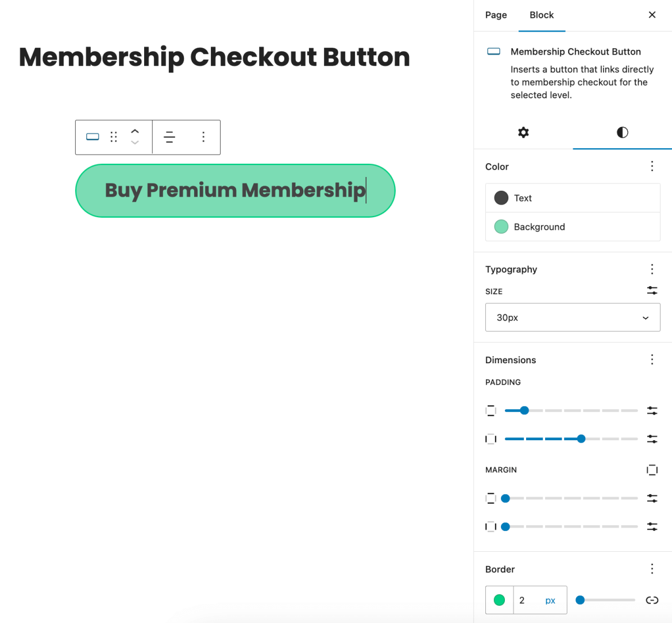Move the block down with the arrow
672x623 pixels.
point(135,143)
